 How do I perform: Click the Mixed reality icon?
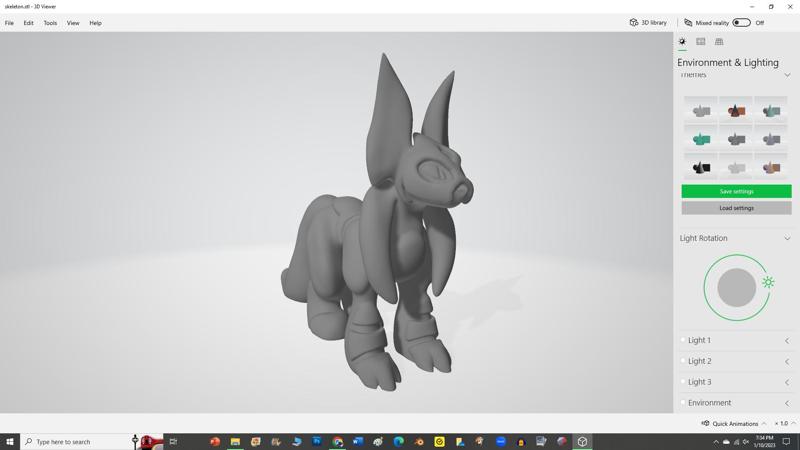click(688, 23)
